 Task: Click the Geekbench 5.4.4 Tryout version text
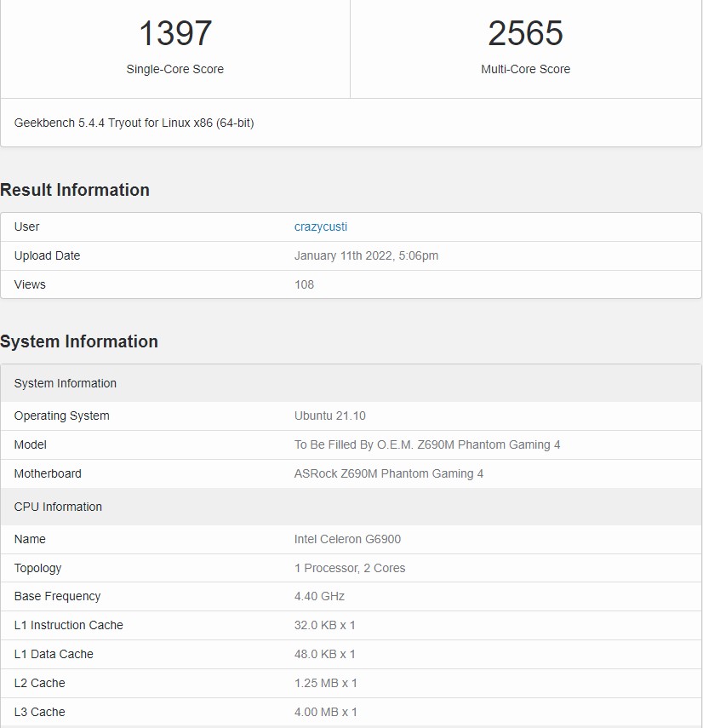[134, 123]
